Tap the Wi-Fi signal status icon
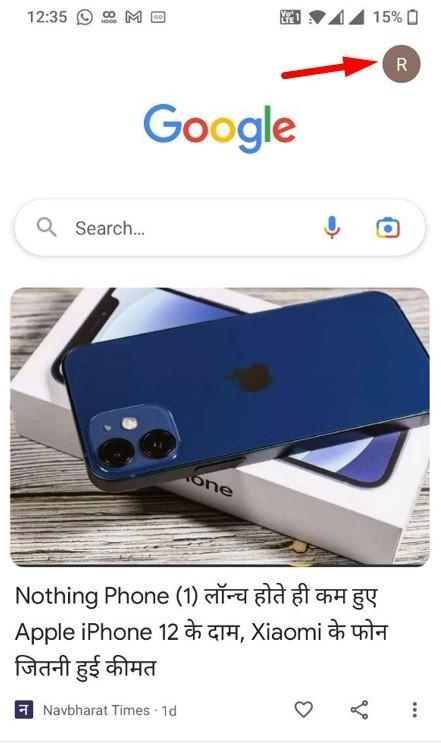The image size is (441, 750). (x=317, y=18)
